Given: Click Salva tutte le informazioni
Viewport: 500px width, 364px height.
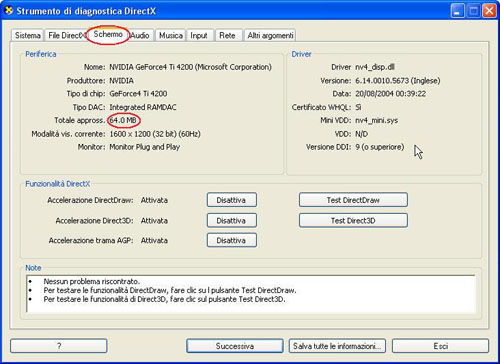Looking at the screenshot, I should click(x=337, y=346).
